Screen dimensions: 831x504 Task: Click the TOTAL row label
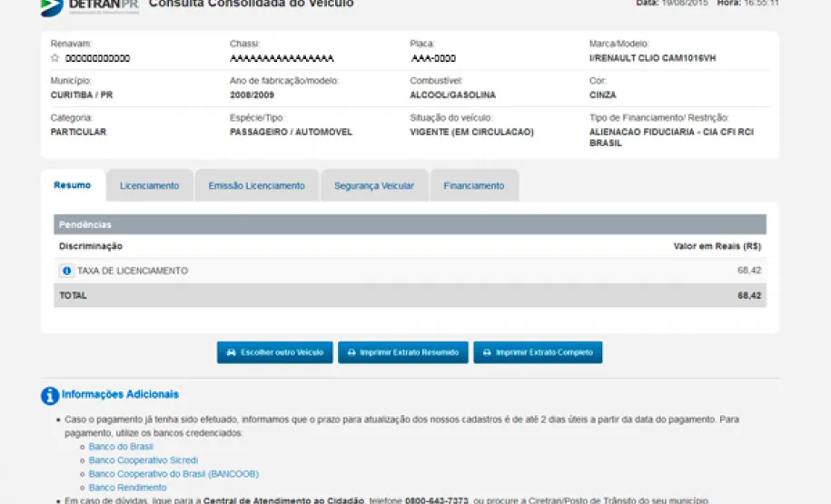coord(73,295)
